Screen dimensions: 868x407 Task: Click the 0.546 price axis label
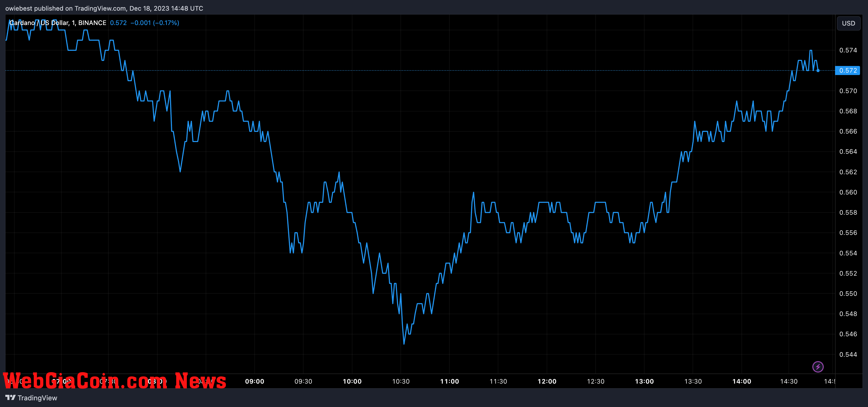(x=848, y=334)
